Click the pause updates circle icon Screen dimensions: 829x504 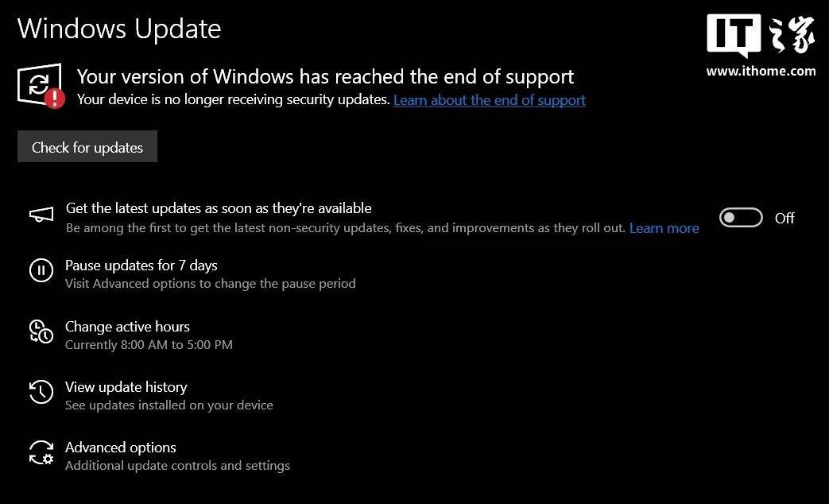[x=41, y=270]
